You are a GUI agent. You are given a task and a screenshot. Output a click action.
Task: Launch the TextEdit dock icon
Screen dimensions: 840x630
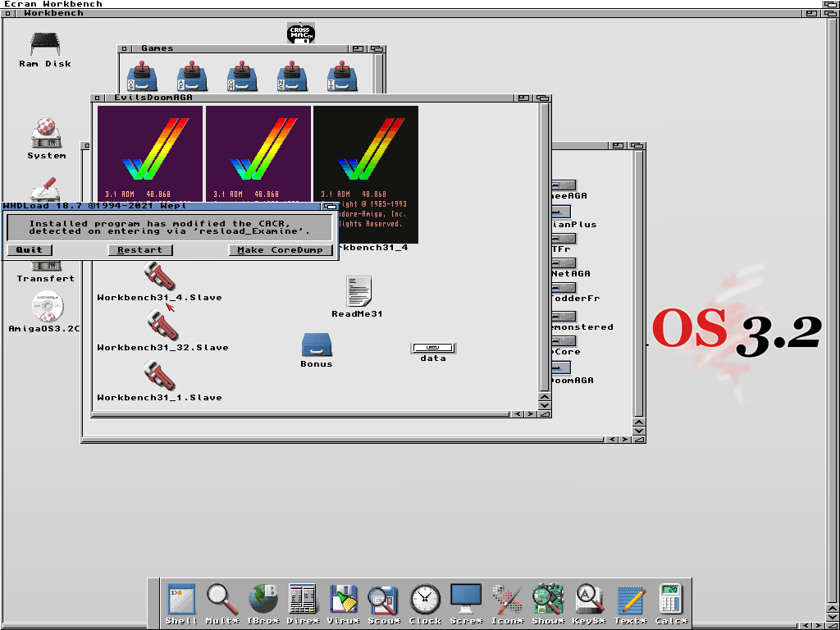631,598
